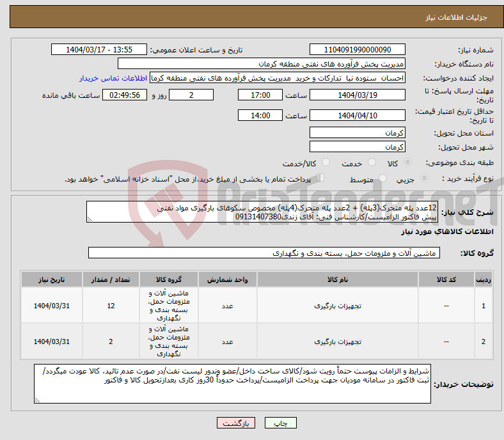Click the delivery province field کرمان
The height and width of the screenshot is (440, 504).
(357, 132)
